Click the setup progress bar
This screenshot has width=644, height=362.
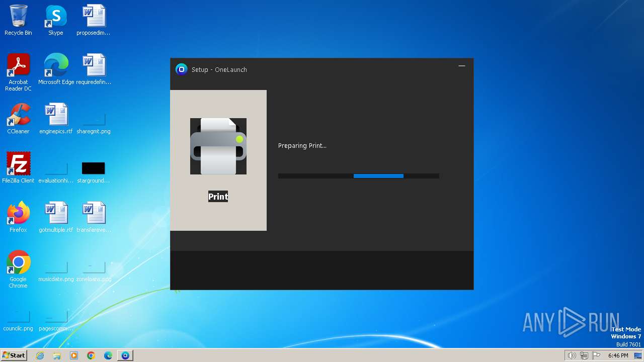click(x=359, y=176)
